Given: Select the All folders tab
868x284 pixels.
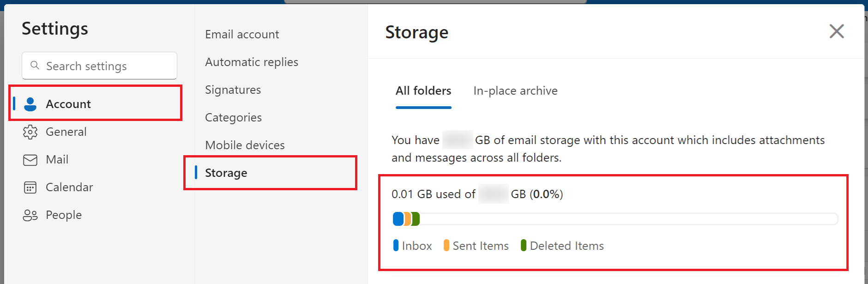Looking at the screenshot, I should point(423,91).
